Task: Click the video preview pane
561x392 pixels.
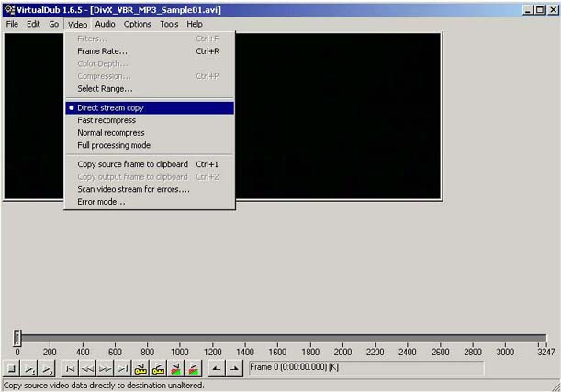Action: point(338,117)
